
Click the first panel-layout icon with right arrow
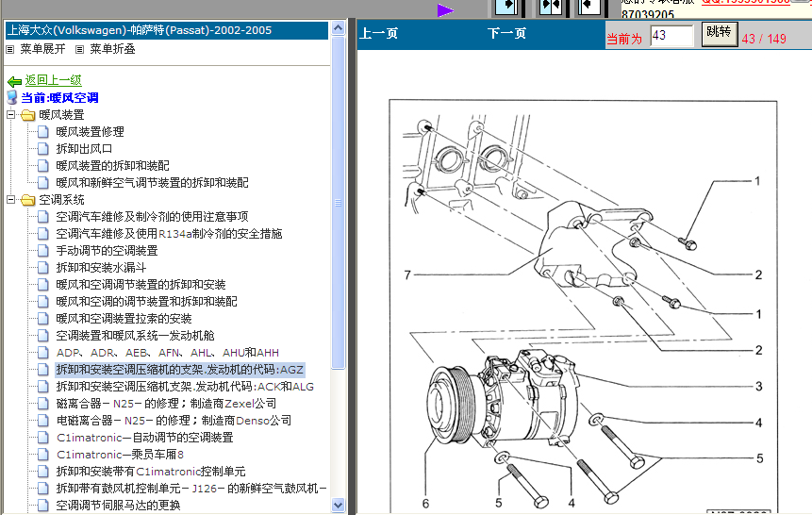coord(505,7)
